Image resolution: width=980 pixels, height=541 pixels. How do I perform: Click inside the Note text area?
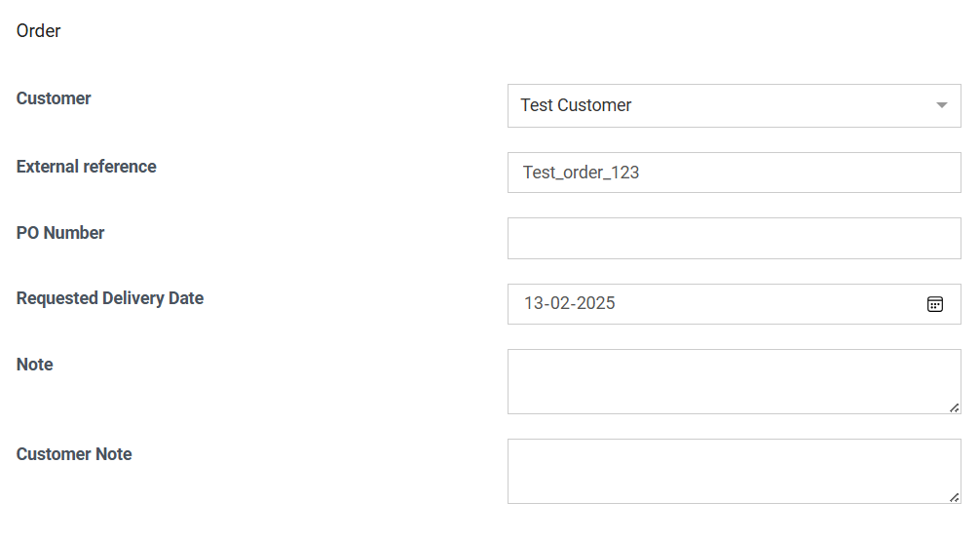pos(734,381)
